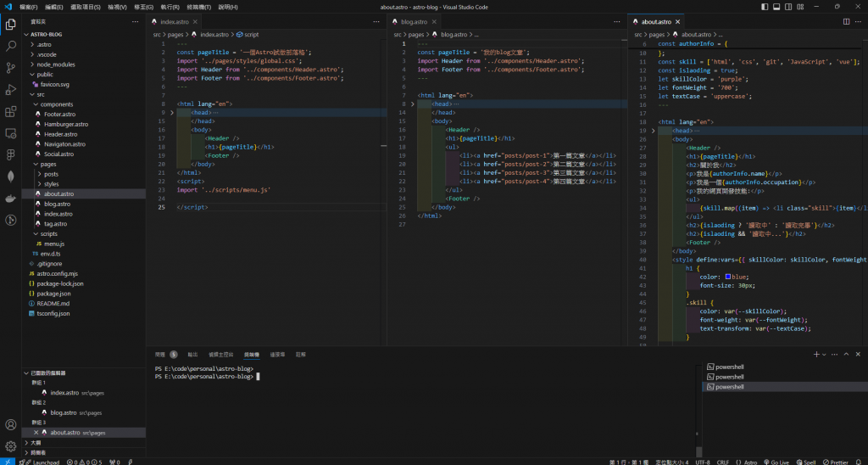Switch to the blog.astro editor tab
Image resolution: width=868 pixels, height=465 pixels.
pyautogui.click(x=414, y=21)
